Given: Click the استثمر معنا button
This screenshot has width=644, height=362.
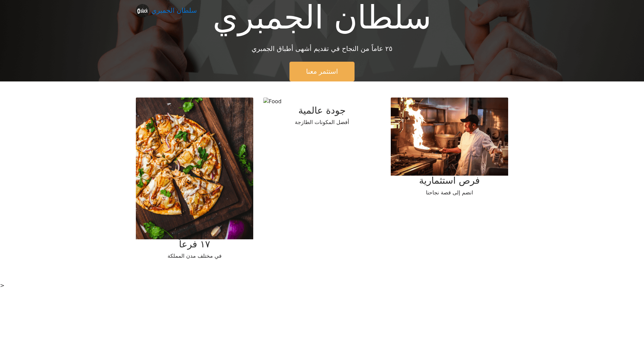Looking at the screenshot, I should pos(322,71).
